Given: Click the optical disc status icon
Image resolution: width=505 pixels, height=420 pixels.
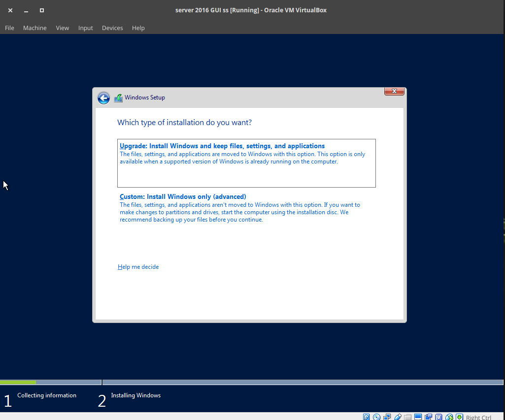Looking at the screenshot, I should tap(376, 417).
